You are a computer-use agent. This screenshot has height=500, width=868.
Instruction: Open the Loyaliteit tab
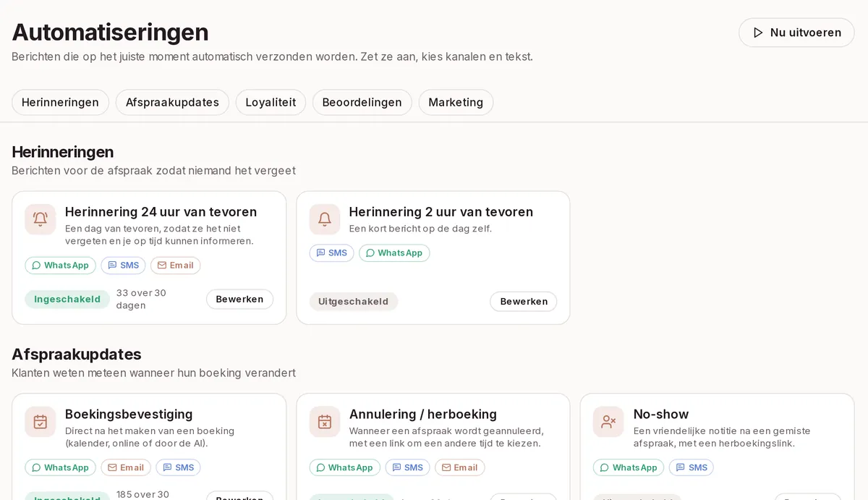coord(271,102)
